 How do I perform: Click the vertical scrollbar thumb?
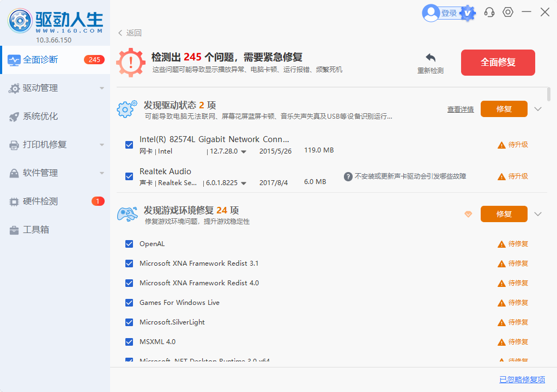tap(548, 94)
